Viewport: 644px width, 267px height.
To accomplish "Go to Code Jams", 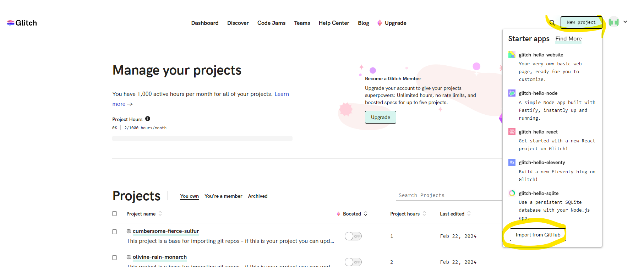I will click(x=271, y=23).
